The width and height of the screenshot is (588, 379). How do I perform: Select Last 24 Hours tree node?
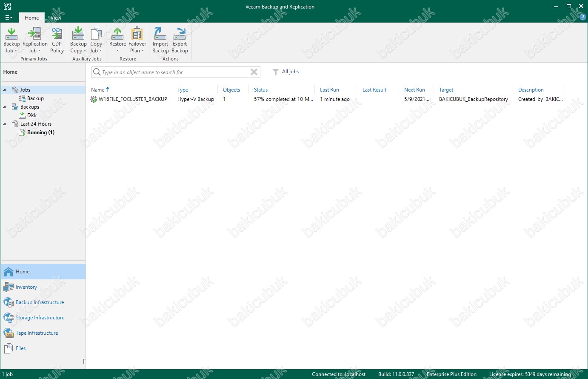[x=36, y=124]
